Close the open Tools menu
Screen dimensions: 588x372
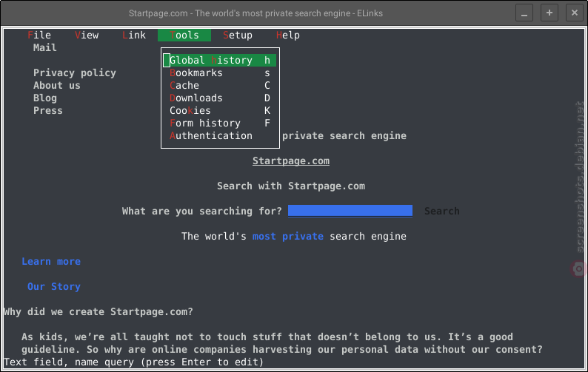[x=184, y=35]
